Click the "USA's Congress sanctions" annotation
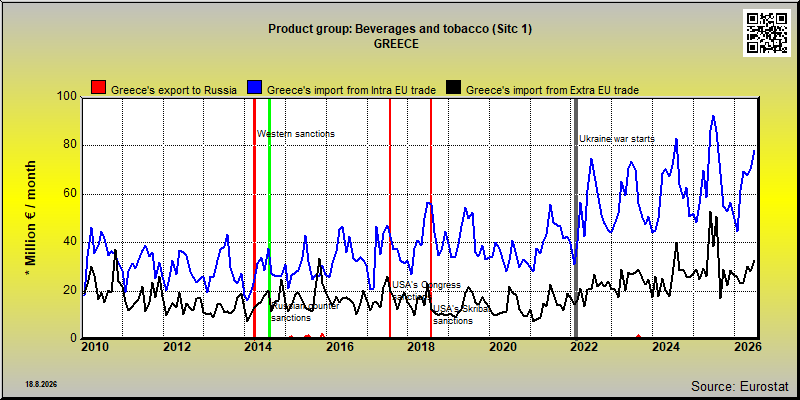800x400 pixels. [427, 290]
